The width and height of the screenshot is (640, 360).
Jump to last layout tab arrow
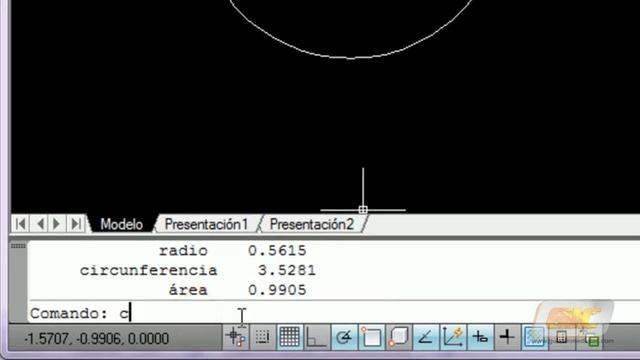[76, 224]
